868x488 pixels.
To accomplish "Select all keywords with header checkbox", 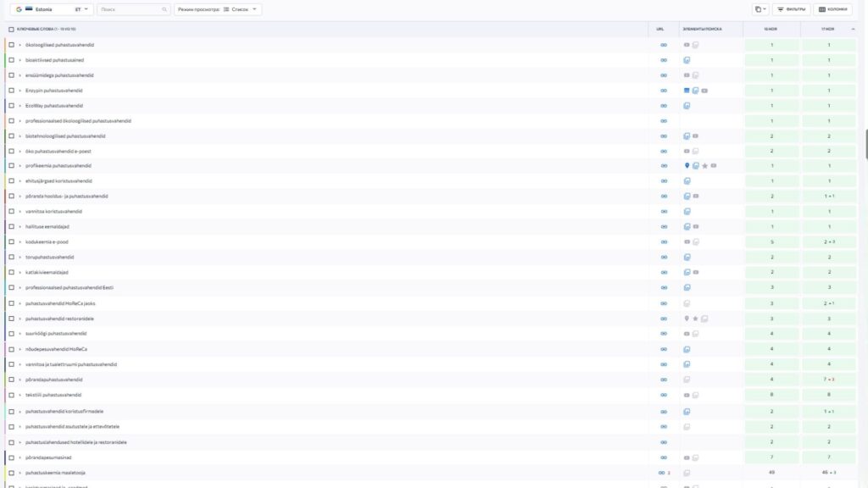I will tap(11, 29).
